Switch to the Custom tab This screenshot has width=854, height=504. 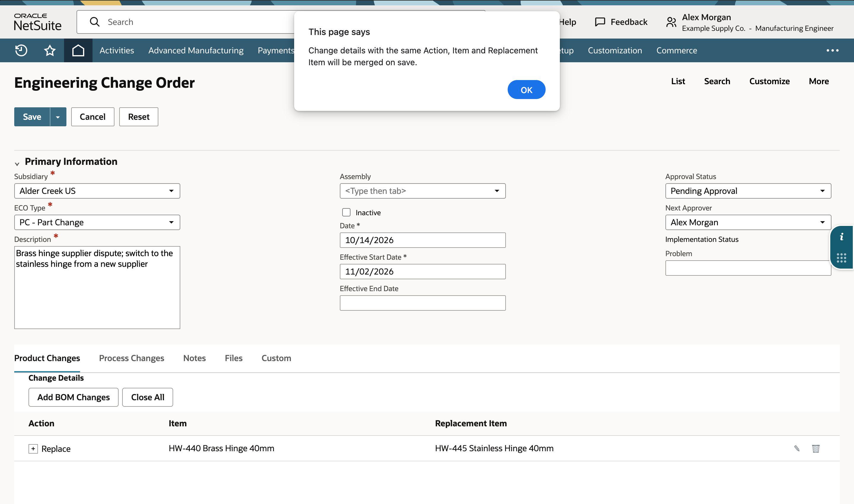pos(276,358)
